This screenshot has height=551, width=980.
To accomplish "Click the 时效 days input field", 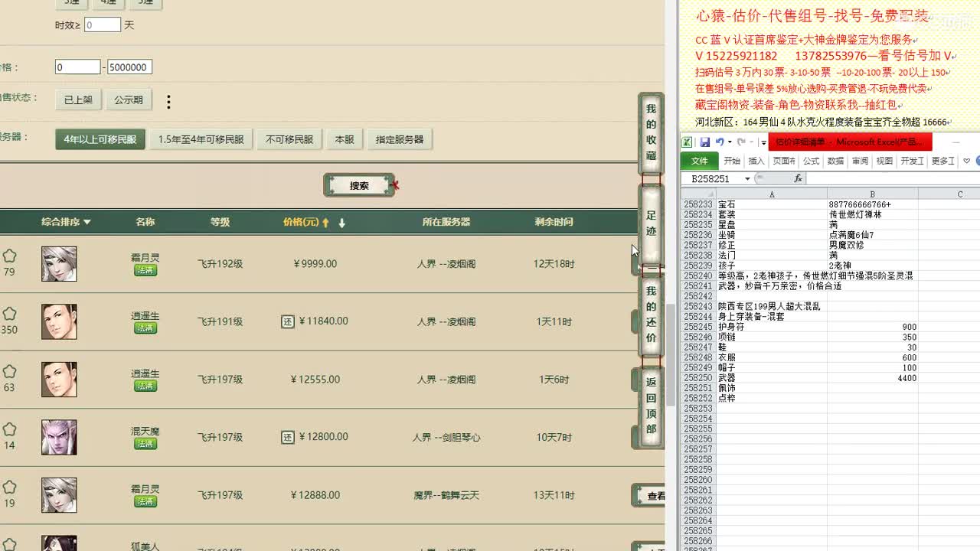I will click(103, 25).
